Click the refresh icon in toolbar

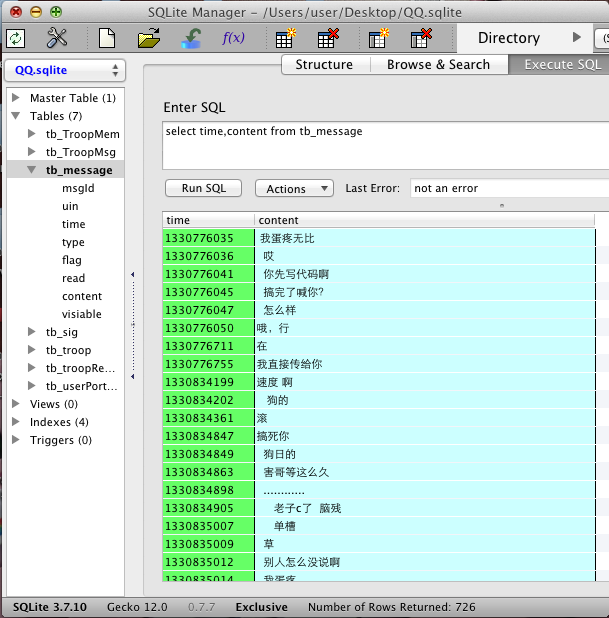[x=16, y=39]
